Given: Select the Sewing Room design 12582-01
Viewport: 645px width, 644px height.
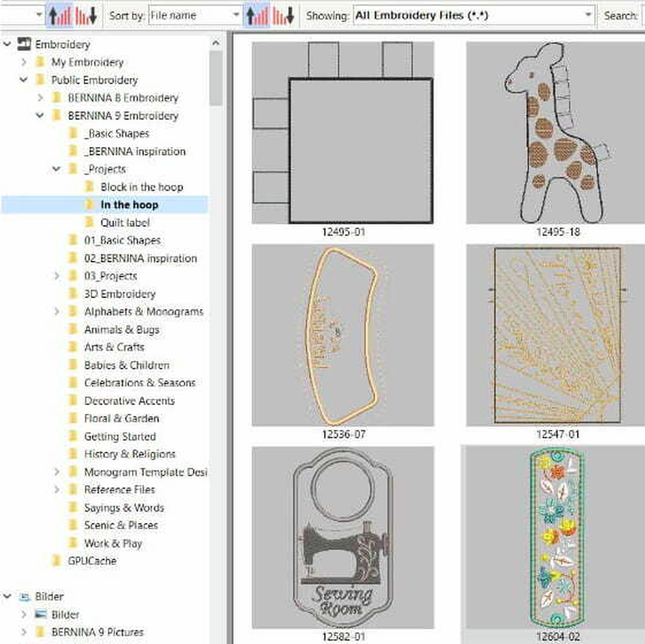Looking at the screenshot, I should pyautogui.click(x=343, y=537).
